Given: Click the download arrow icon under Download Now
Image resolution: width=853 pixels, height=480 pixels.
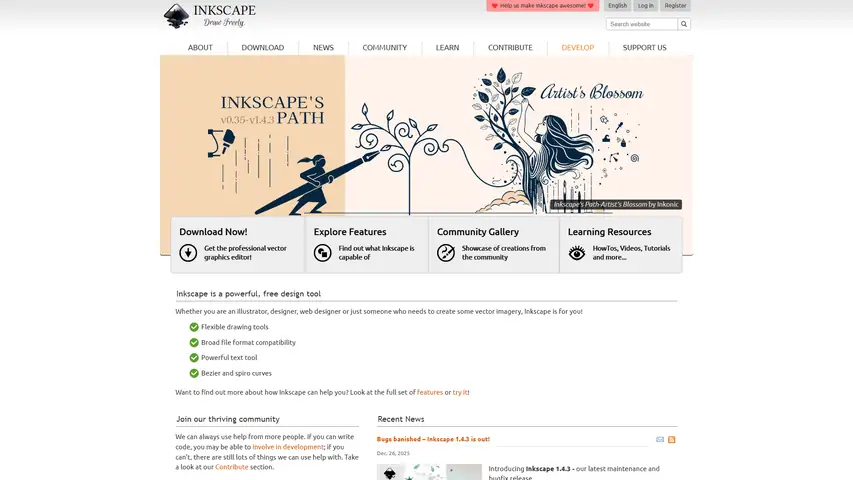Looking at the screenshot, I should pyautogui.click(x=188, y=253).
